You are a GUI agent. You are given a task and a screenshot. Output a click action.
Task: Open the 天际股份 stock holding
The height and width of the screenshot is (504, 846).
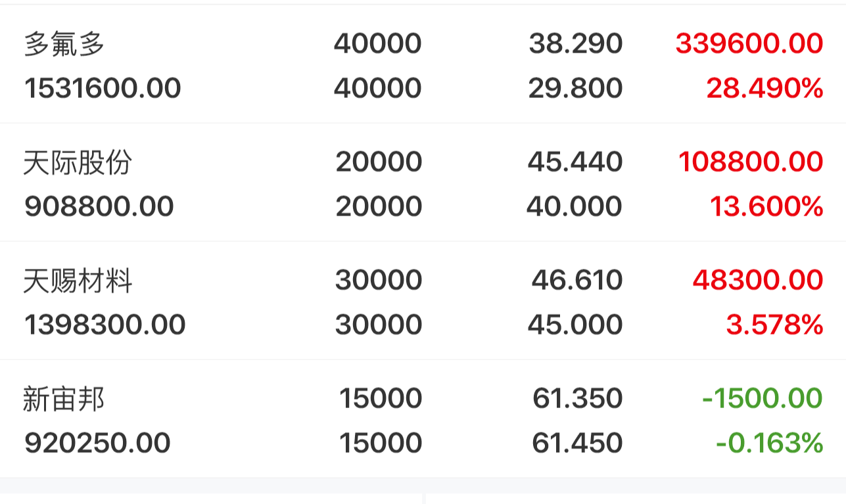(x=78, y=162)
